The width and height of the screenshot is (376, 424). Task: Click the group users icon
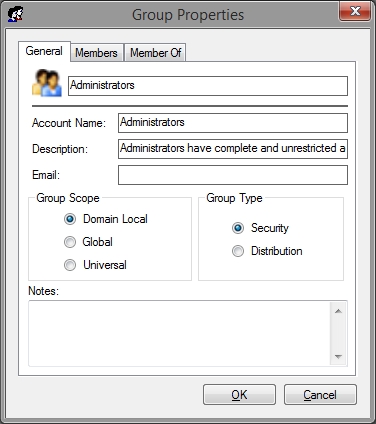tap(47, 83)
